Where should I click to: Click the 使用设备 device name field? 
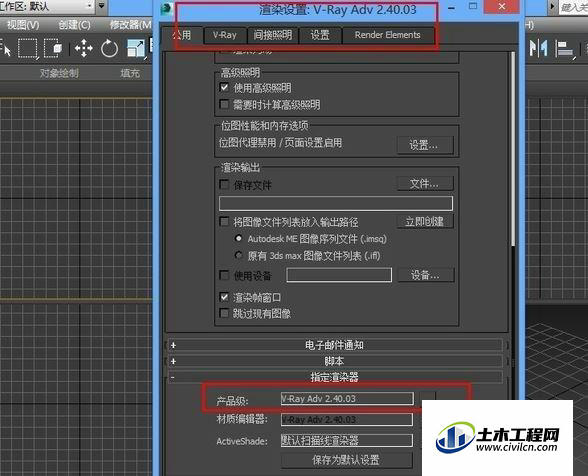[339, 275]
